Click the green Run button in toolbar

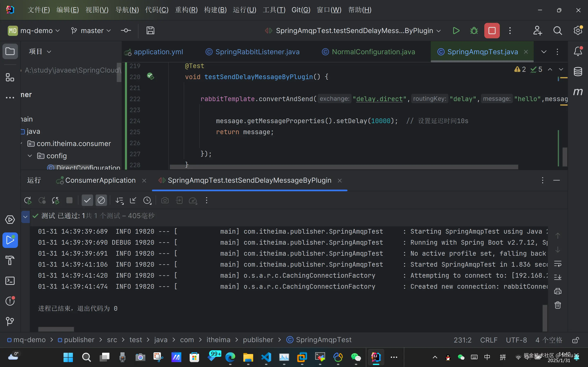tap(456, 31)
